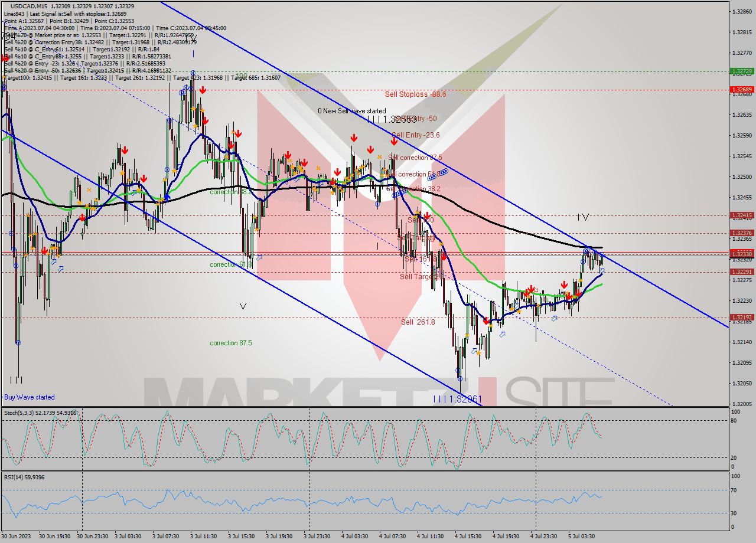Image resolution: width=756 pixels, height=543 pixels.
Task: Click the '4 Jul 07:30' time axis label
Action: 393,537
